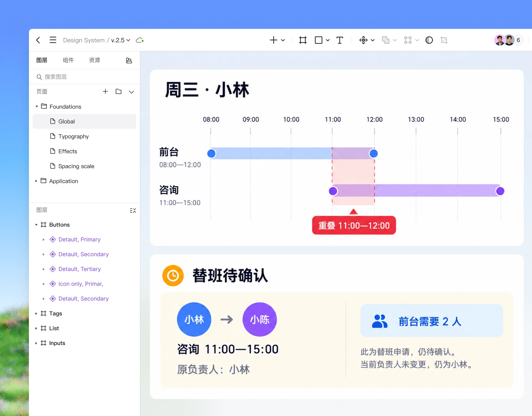Viewport: 532px width, 416px height.
Task: Open dropdown arrow next to plus tool
Action: pos(283,40)
